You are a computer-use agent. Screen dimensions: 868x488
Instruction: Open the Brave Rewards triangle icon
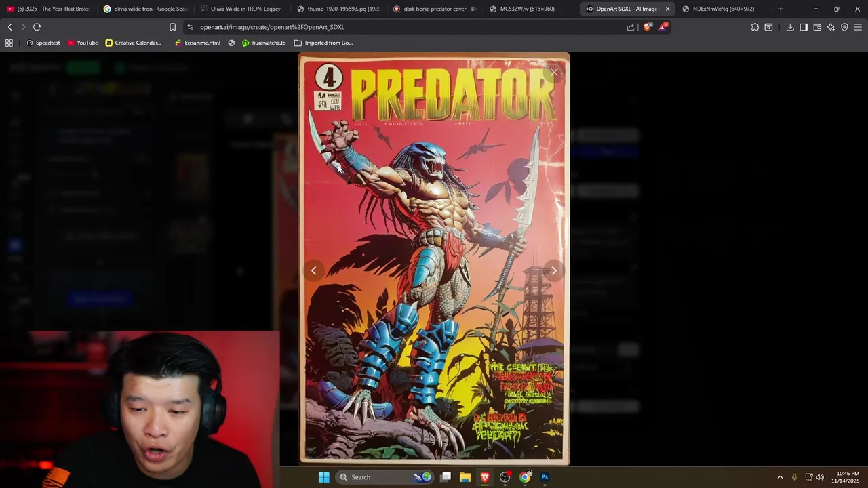663,27
